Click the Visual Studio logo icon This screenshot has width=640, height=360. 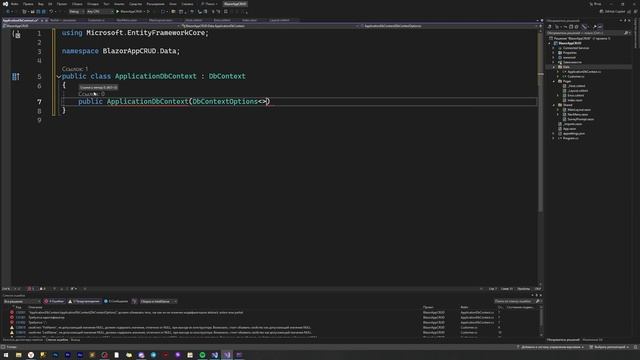click(x=5, y=4)
